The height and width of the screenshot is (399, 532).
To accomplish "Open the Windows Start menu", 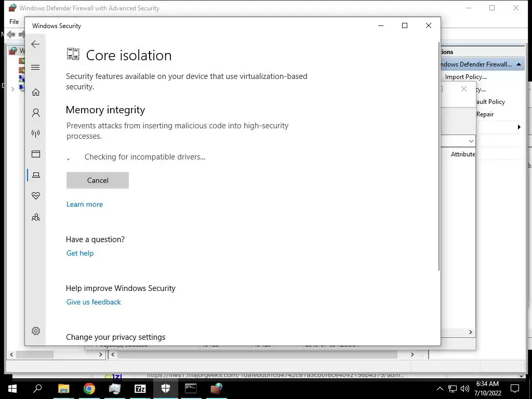I will pyautogui.click(x=12, y=389).
